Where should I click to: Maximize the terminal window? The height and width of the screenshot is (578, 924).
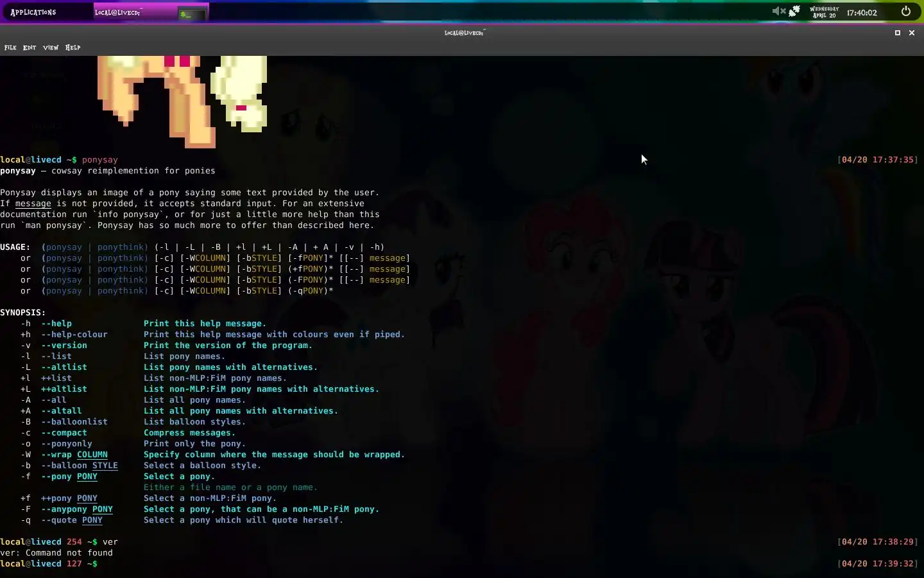pyautogui.click(x=898, y=33)
